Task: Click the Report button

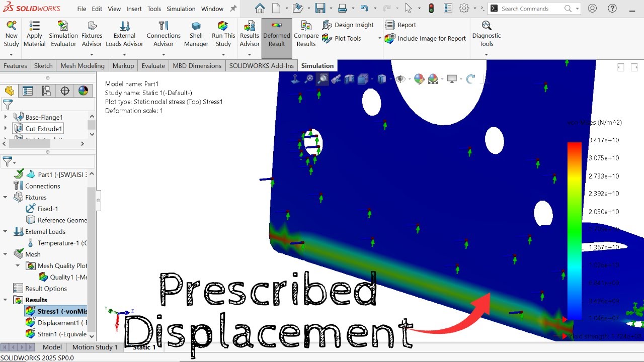Action: (x=400, y=25)
